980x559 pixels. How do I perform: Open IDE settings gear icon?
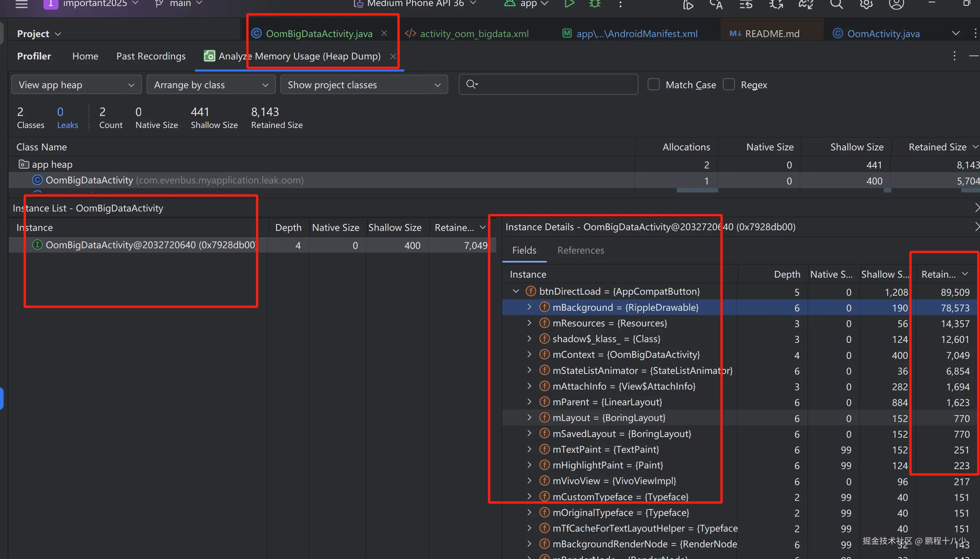[x=866, y=4]
